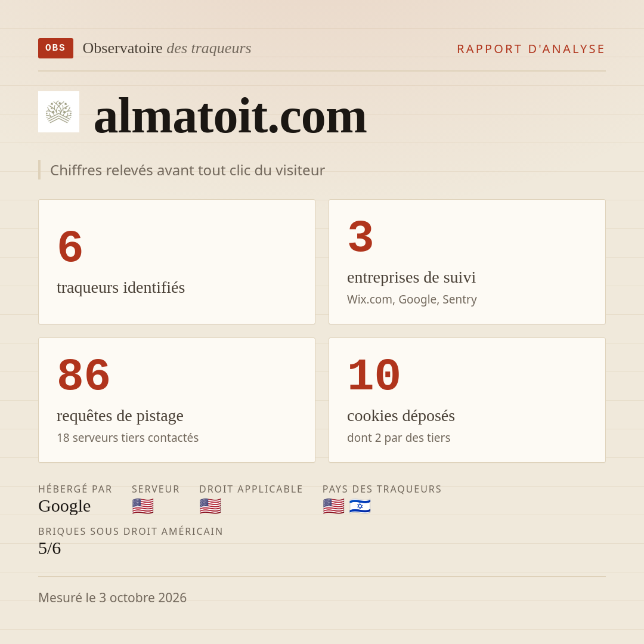Click the 'entreprises de suivi' label
644x644 pixels.
(411, 277)
